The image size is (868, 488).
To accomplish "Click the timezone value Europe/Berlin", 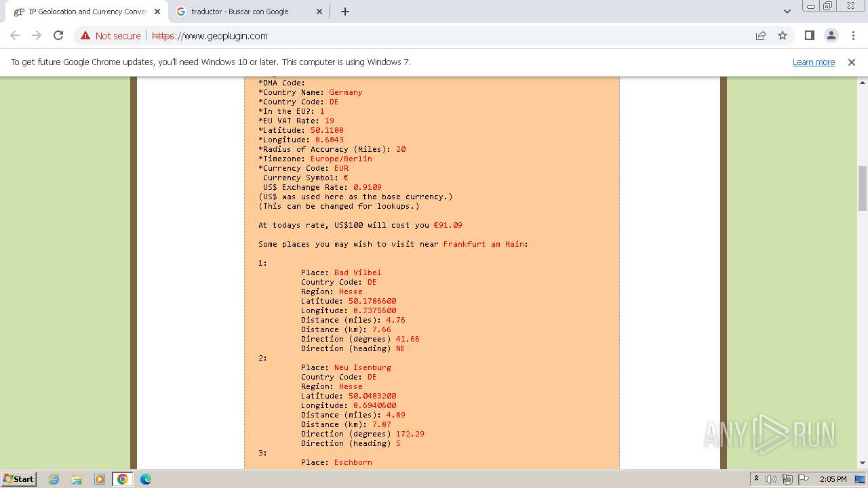I will pyautogui.click(x=341, y=159).
